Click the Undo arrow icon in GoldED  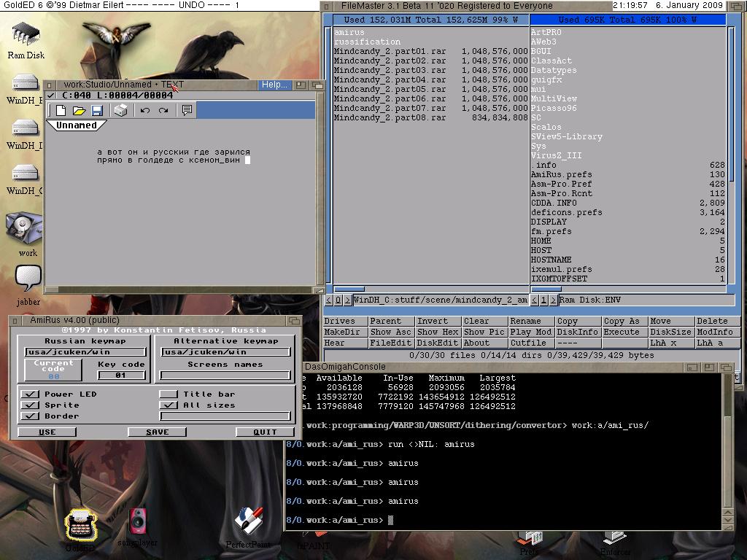coord(145,111)
